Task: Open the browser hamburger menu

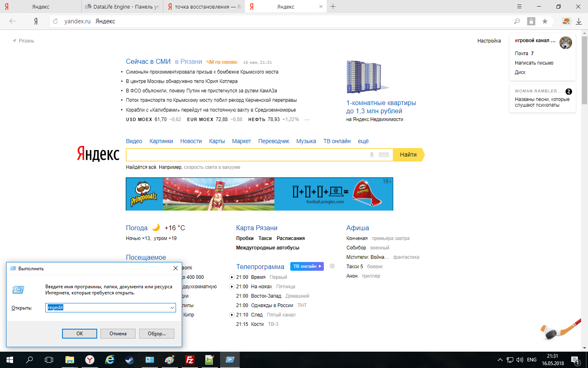Action: [519, 7]
